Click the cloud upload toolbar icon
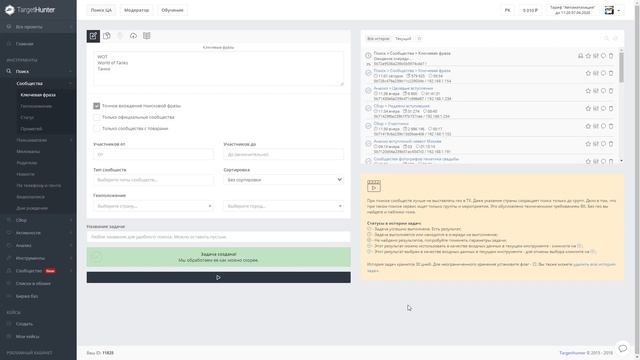This screenshot has height=360, width=640. click(133, 36)
